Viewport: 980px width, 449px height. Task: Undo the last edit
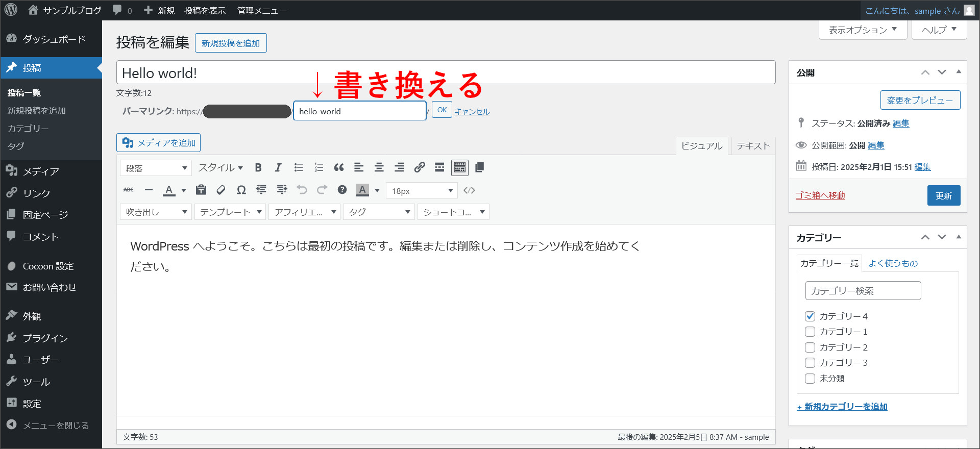click(x=302, y=190)
